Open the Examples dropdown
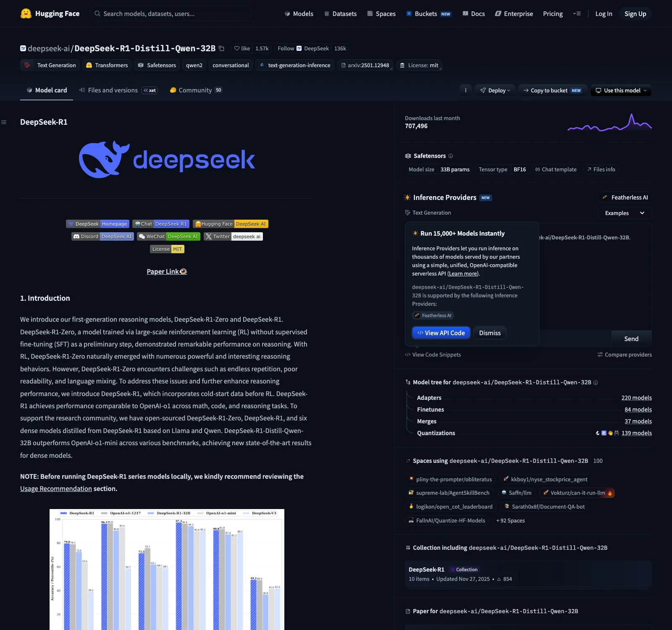Screen dimensions: 672x630 pyautogui.click(x=625, y=213)
